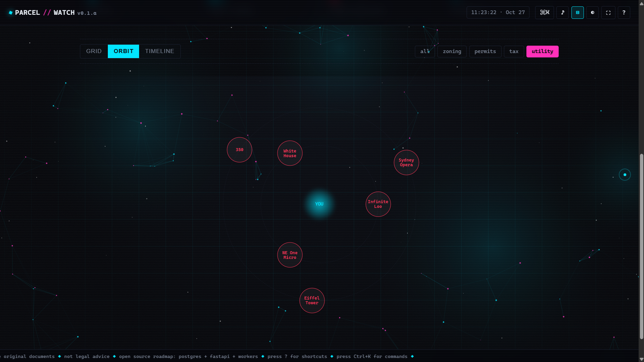Switch to the Grid view tab
The image size is (644, 362).
click(x=94, y=51)
